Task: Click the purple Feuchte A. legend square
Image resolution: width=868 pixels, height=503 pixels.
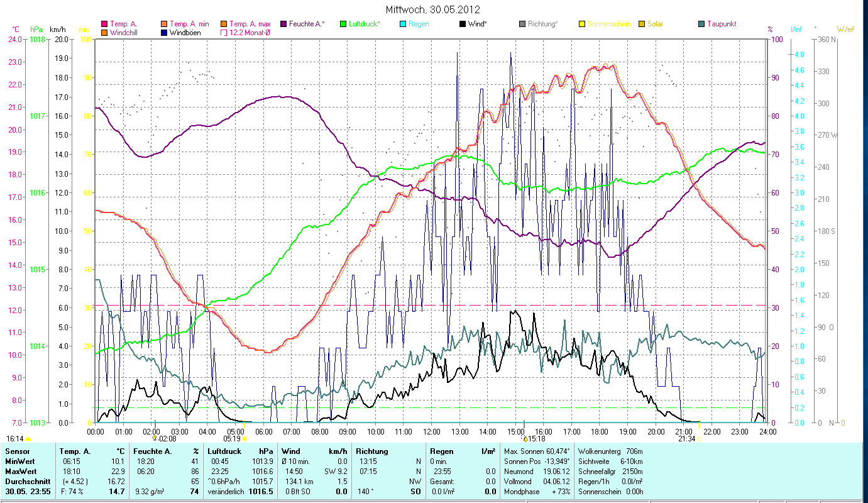Action: click(283, 24)
